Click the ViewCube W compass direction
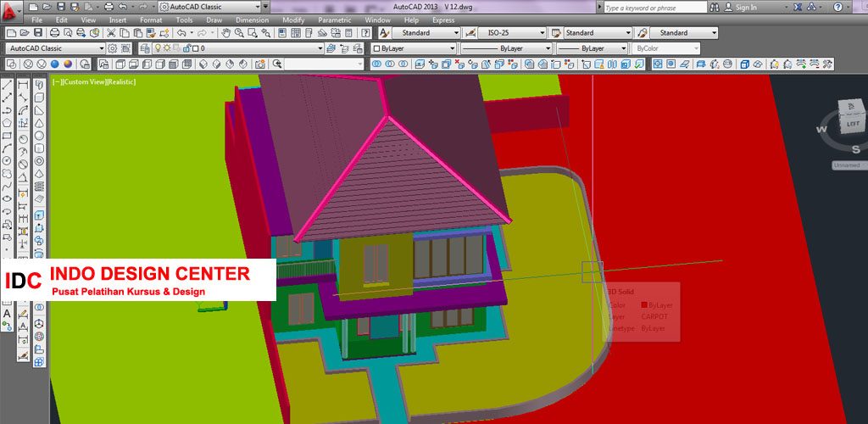Image resolution: width=868 pixels, height=424 pixels. pyautogui.click(x=822, y=130)
